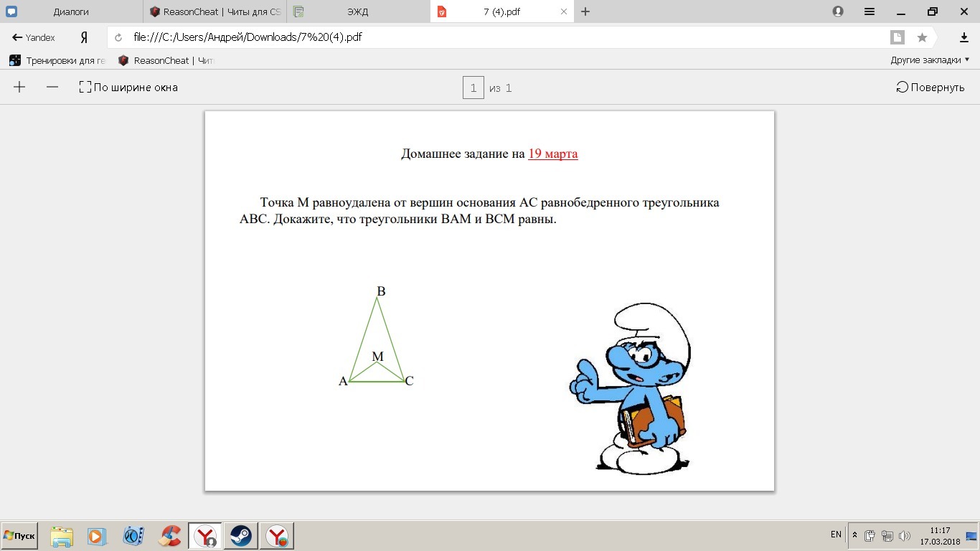Open a new browser tab
This screenshot has height=551, width=980.
[x=585, y=11]
